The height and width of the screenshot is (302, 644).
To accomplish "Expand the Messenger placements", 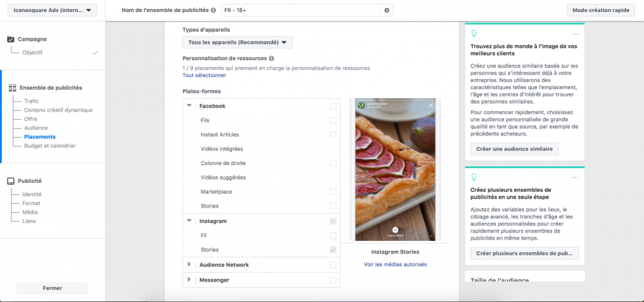I will point(189,280).
